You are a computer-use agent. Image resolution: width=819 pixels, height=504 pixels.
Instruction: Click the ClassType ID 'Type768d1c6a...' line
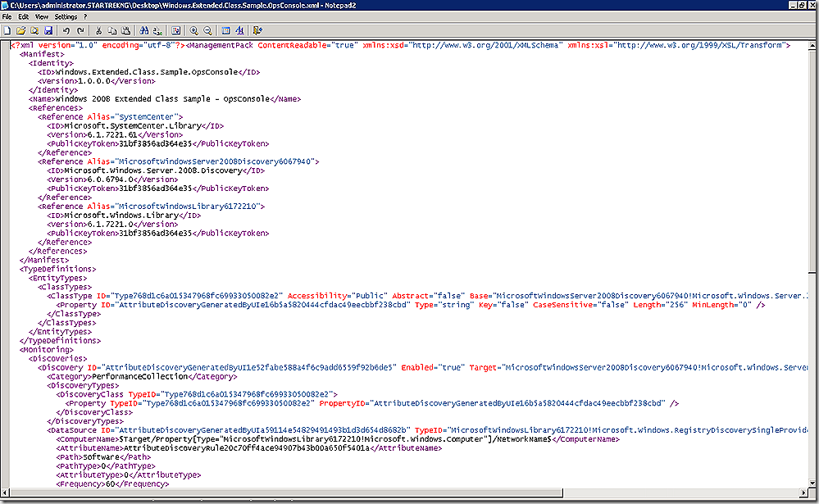427,296
